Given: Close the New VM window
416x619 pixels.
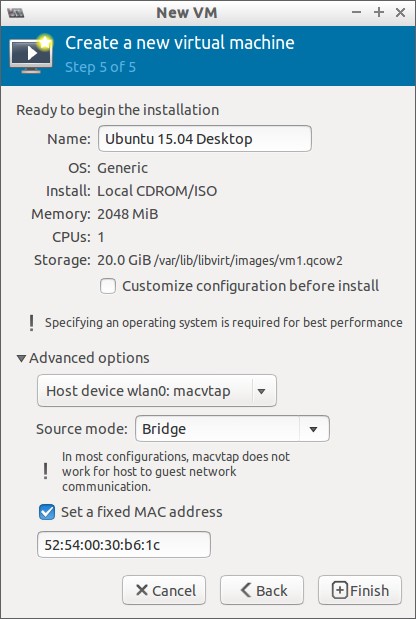Looking at the screenshot, I should (401, 13).
